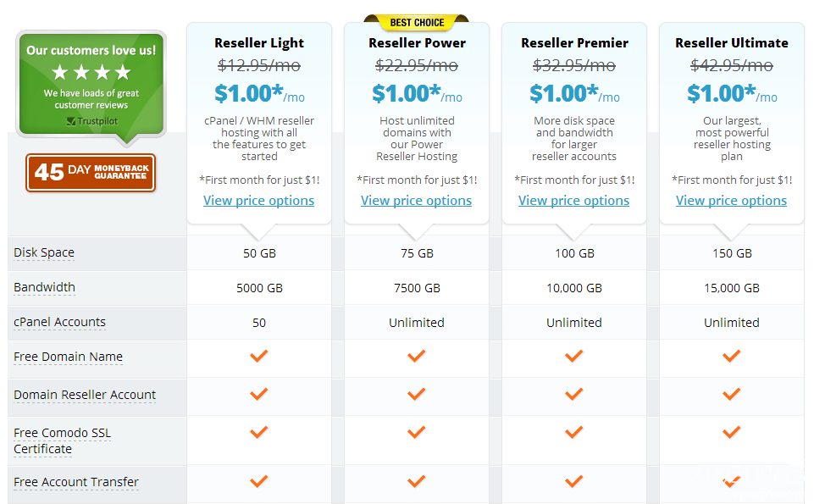Open View price options for Reseller Premier
Image resolution: width=814 pixels, height=504 pixels.
tap(574, 201)
